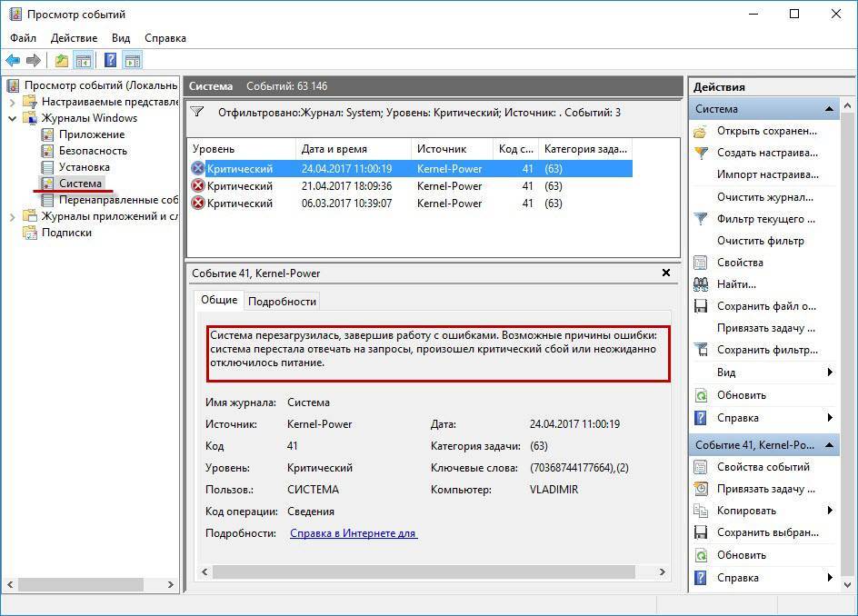Image resolution: width=858 pixels, height=616 pixels.
Task: Click Очистить фильтр action
Action: (x=760, y=241)
